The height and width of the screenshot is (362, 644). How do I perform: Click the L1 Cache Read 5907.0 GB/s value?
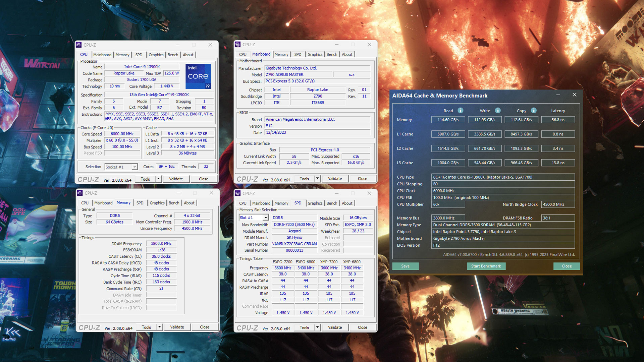tap(448, 134)
